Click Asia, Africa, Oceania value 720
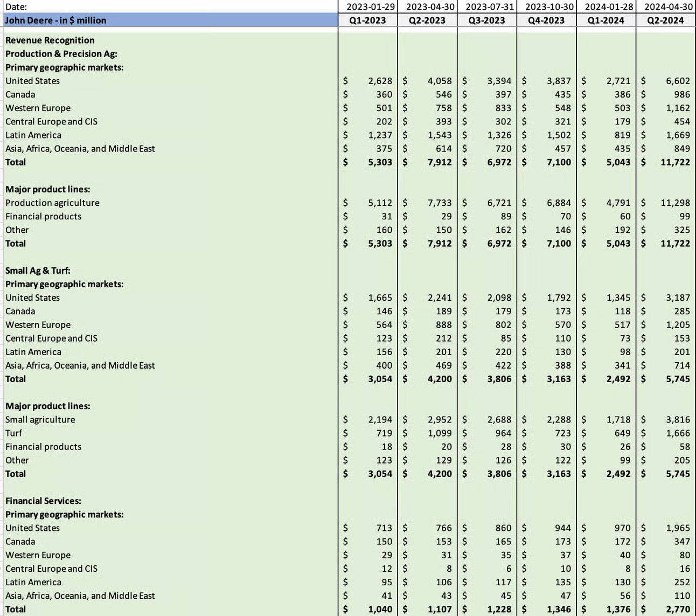This screenshot has height=616, width=696. pyautogui.click(x=503, y=149)
